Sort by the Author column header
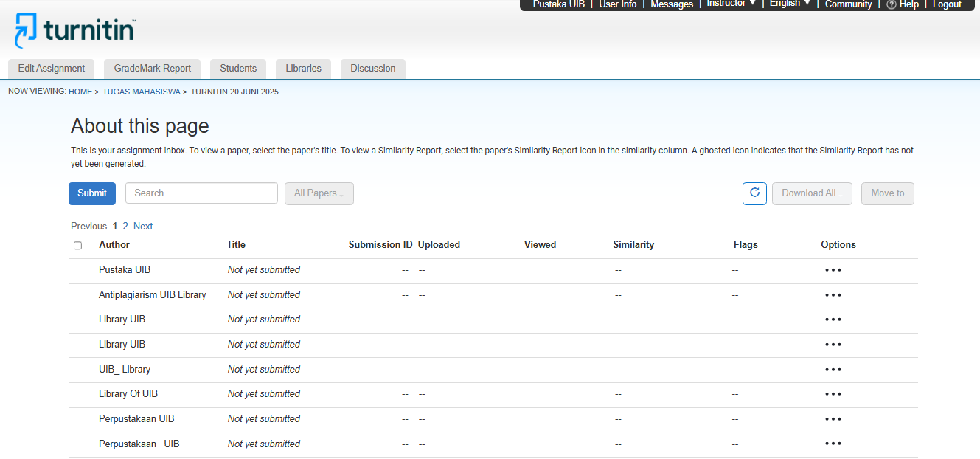Screen dimensions: 980x459 (114, 245)
